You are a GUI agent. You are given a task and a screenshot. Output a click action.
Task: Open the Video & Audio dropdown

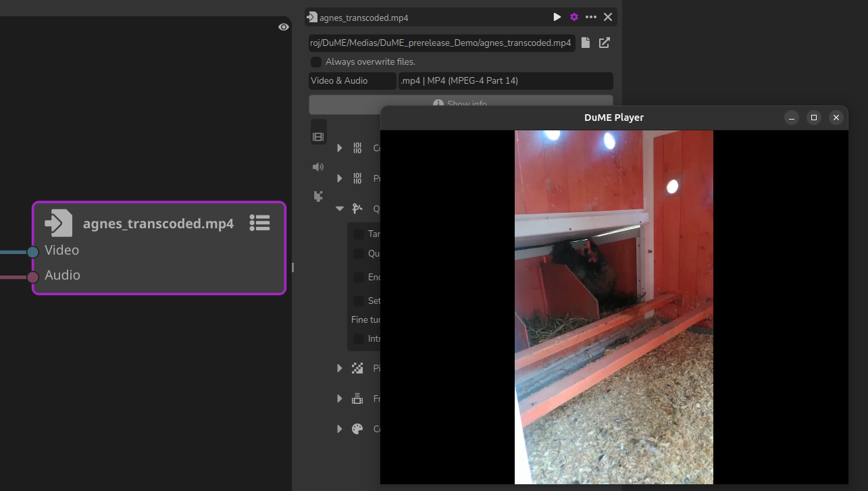(x=352, y=81)
